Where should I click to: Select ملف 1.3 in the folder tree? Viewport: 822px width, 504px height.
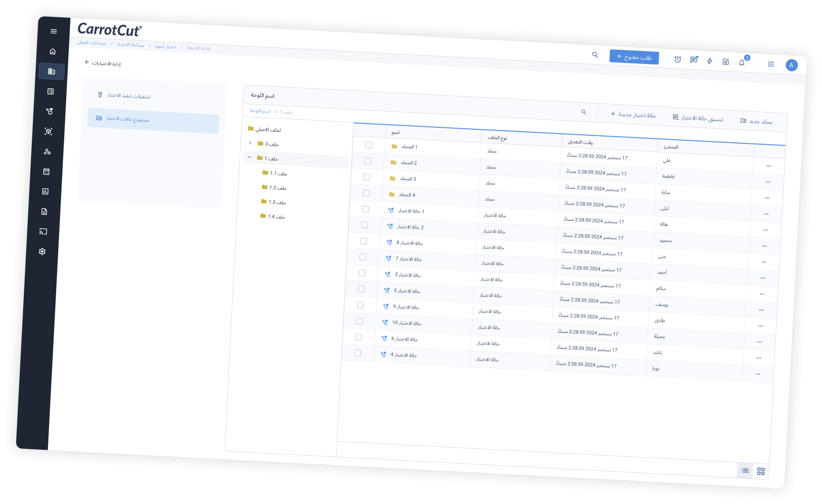point(273,202)
